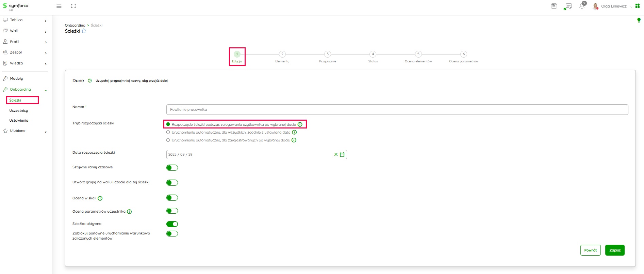644x274 pixels.
Task: Open the chat messages icon
Action: 568,6
